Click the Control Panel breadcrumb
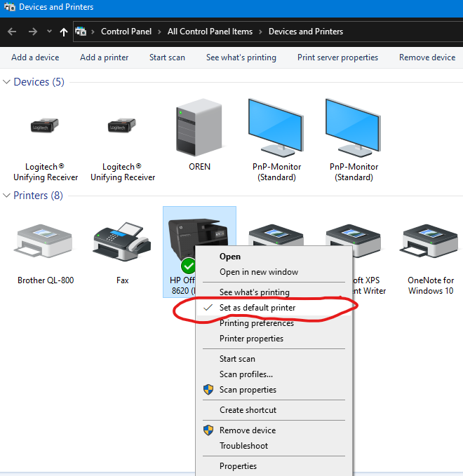The image size is (463, 476). pyautogui.click(x=126, y=32)
